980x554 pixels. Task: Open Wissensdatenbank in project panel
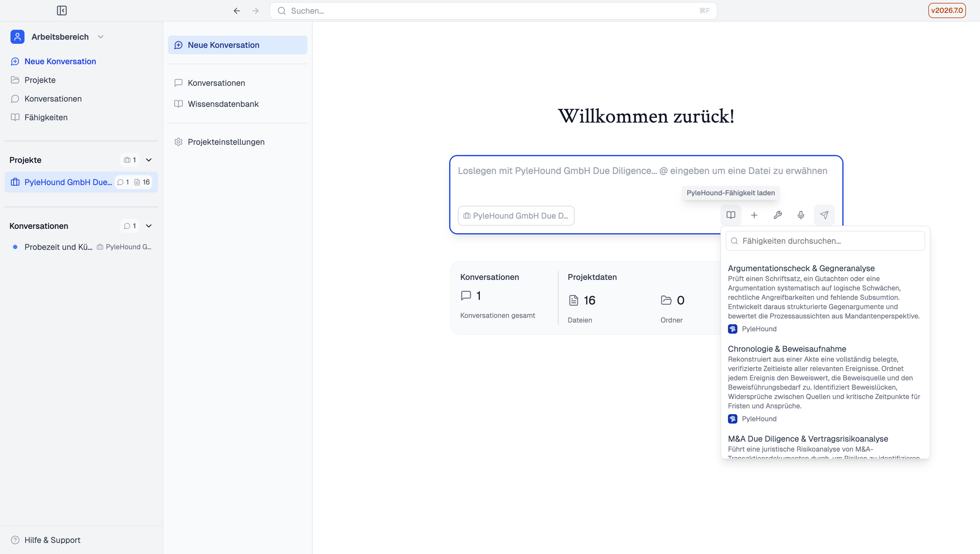[x=237, y=104]
